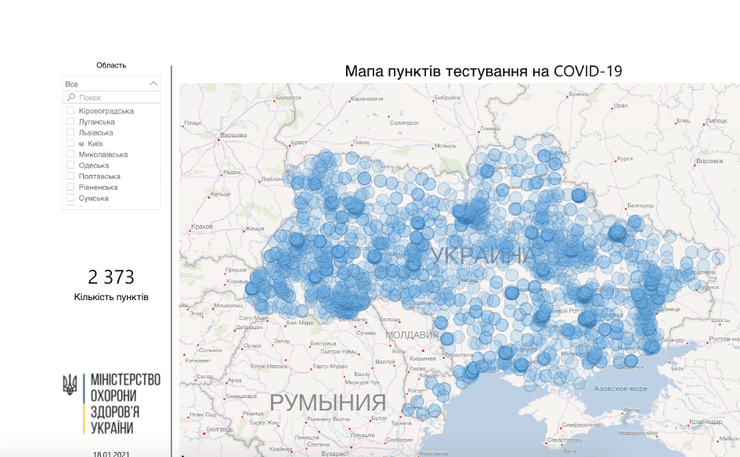This screenshot has width=740, height=457.
Task: Select the Львівська checkbox
Action: 71,133
